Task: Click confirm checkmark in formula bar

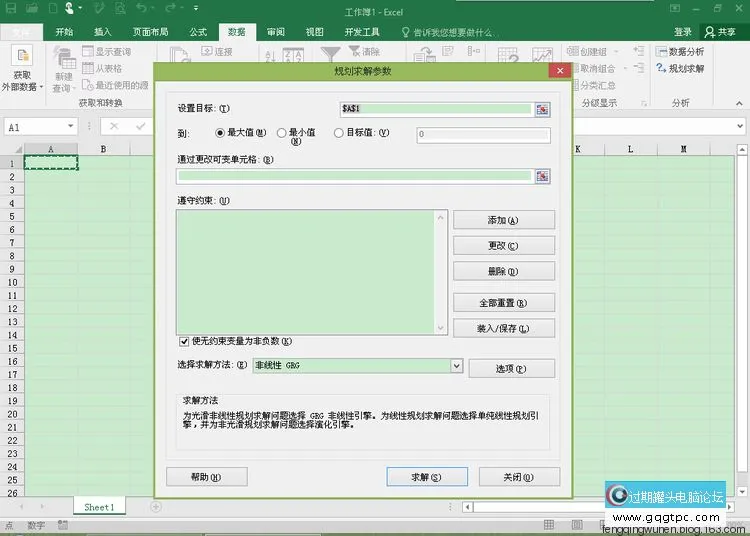Action: click(x=141, y=126)
